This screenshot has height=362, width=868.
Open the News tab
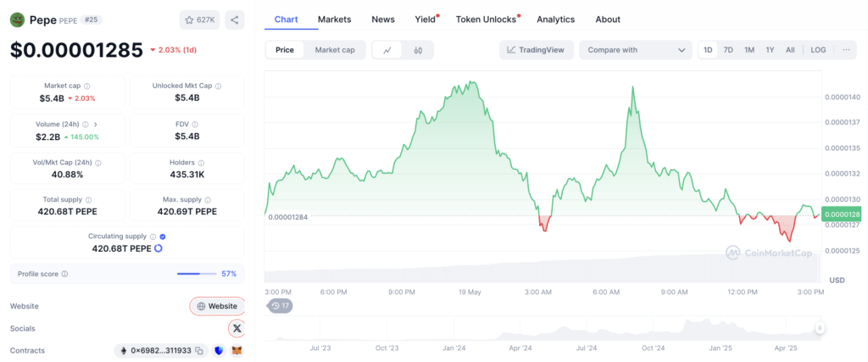tap(383, 19)
